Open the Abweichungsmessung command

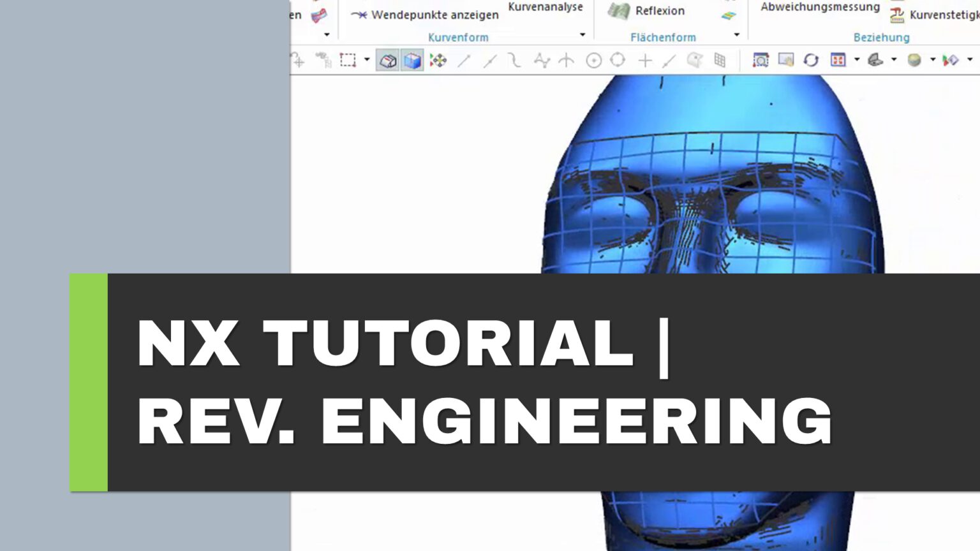(820, 7)
